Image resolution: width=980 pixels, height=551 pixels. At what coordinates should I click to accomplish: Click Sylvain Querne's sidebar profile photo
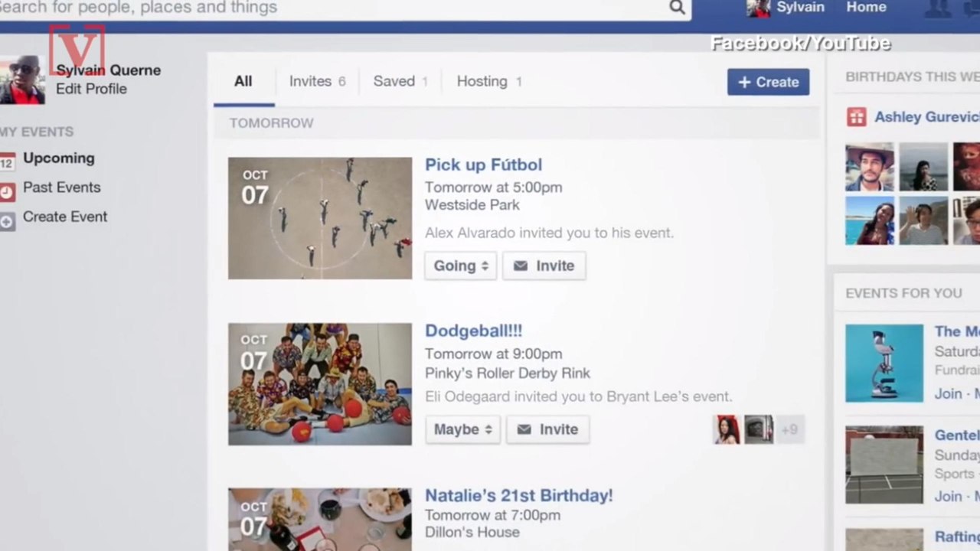[22, 80]
